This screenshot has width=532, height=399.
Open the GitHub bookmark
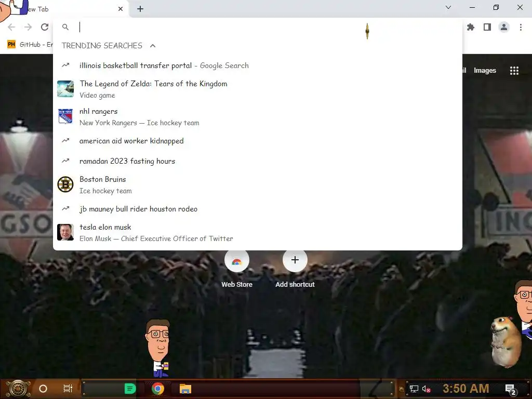(x=30, y=45)
